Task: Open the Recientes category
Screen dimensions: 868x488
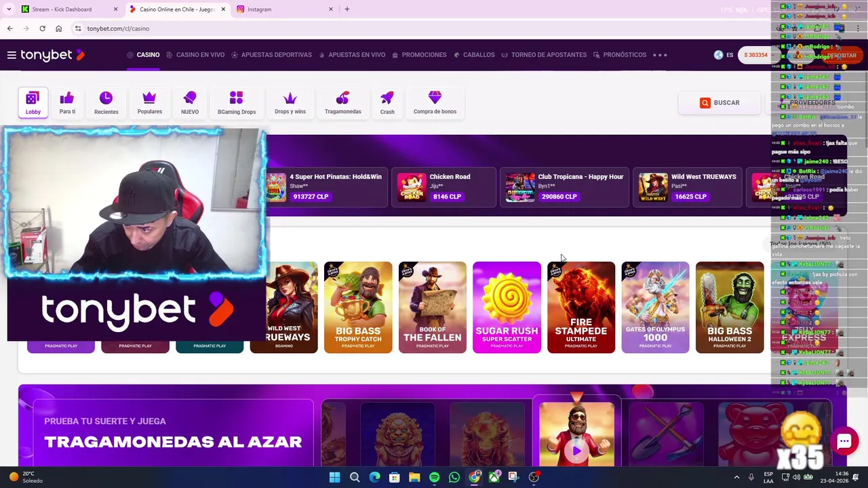Action: [106, 103]
